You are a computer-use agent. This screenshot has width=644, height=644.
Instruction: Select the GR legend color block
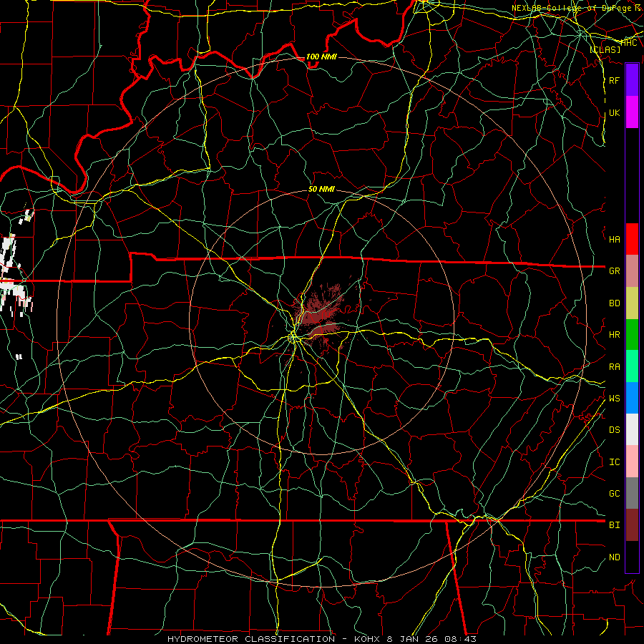click(x=632, y=271)
